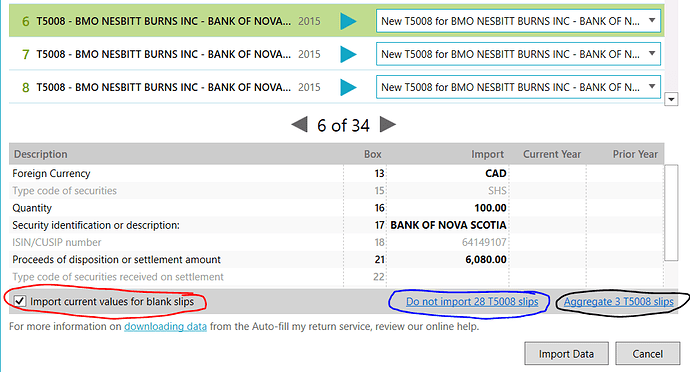Click the slip list scroll-down arrow
This screenshot has width=690, height=372.
coord(671,99)
